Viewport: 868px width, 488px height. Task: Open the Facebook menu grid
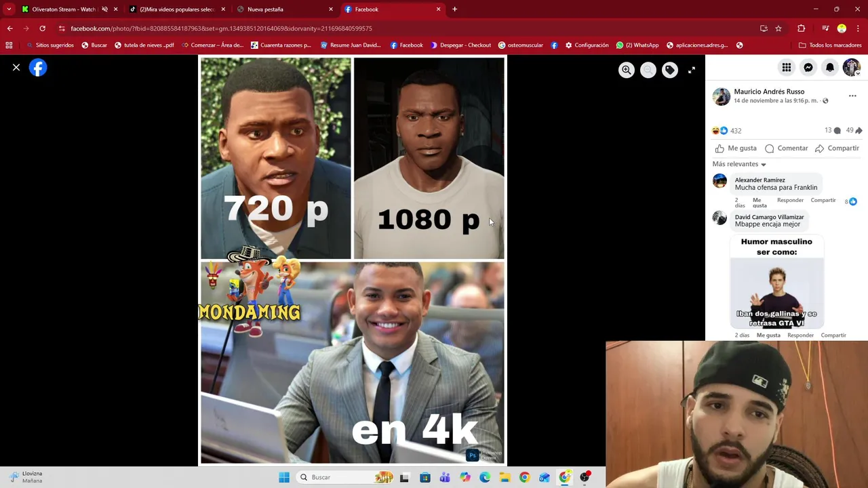(787, 67)
